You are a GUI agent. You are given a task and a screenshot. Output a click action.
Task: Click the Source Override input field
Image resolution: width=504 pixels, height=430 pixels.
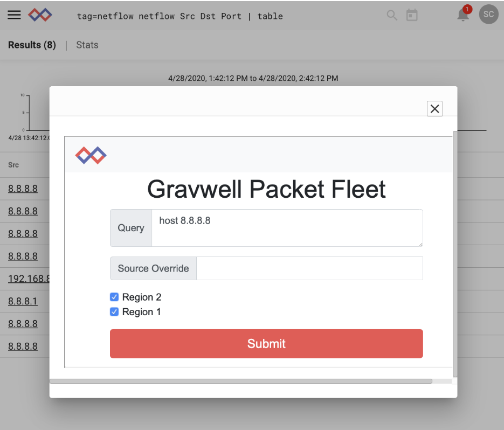tap(309, 268)
